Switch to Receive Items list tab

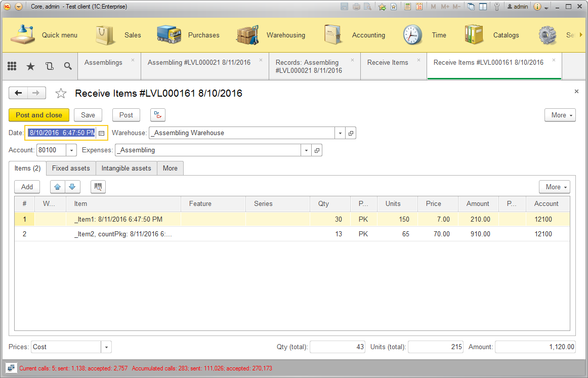click(x=388, y=63)
